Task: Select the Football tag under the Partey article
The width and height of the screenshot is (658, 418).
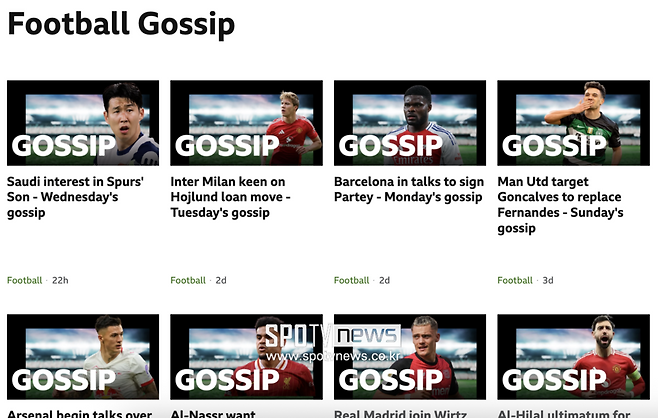Action: click(x=352, y=280)
